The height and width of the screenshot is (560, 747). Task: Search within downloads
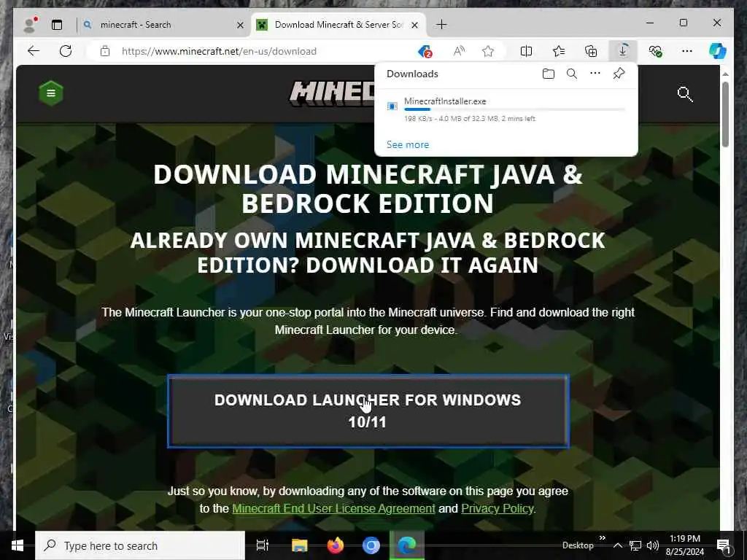[x=572, y=74]
